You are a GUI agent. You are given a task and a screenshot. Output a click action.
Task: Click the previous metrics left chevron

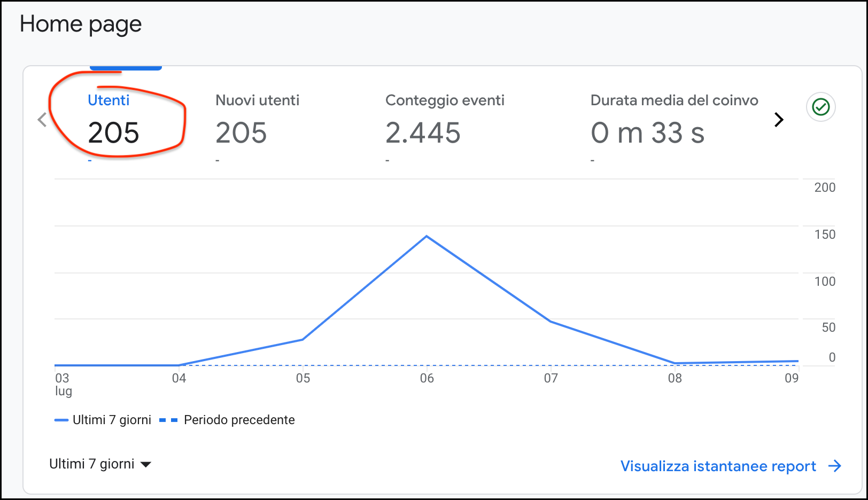pyautogui.click(x=43, y=120)
